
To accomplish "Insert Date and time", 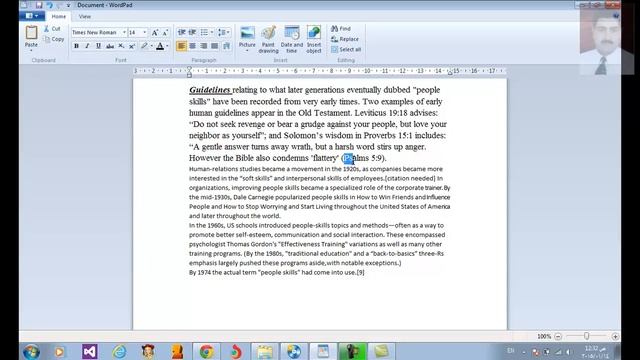I will tap(291, 40).
